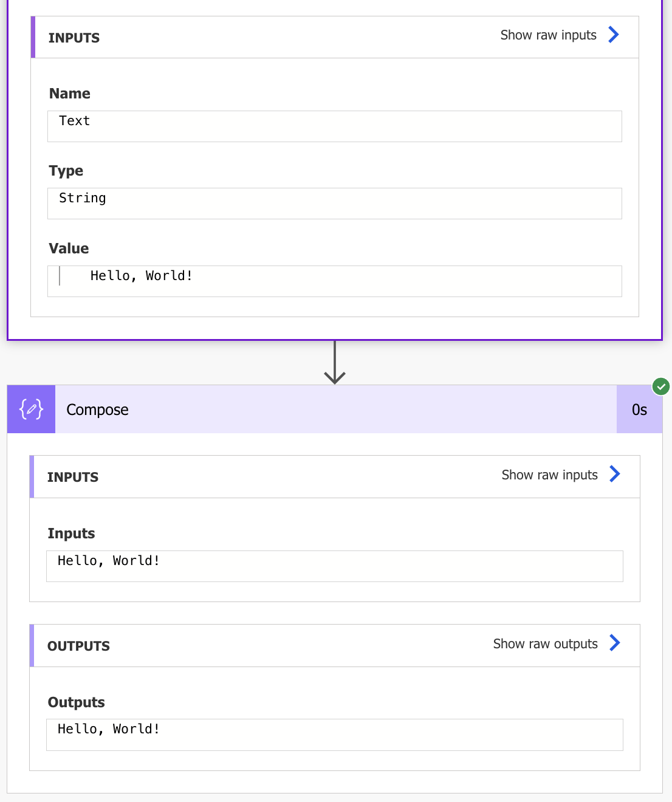Viewport: 672px width, 802px height.
Task: Toggle raw inputs view for the Compose action
Action: [x=550, y=475]
